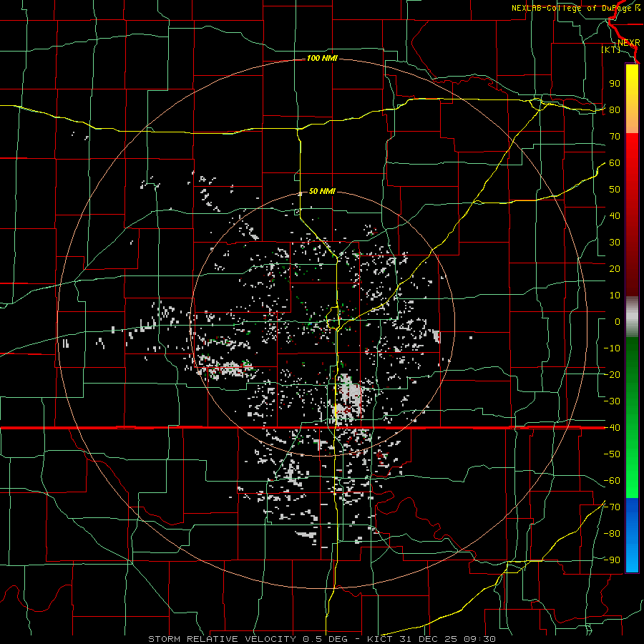
Task: Click the 30 value on the velocity scale
Action: tap(615, 243)
